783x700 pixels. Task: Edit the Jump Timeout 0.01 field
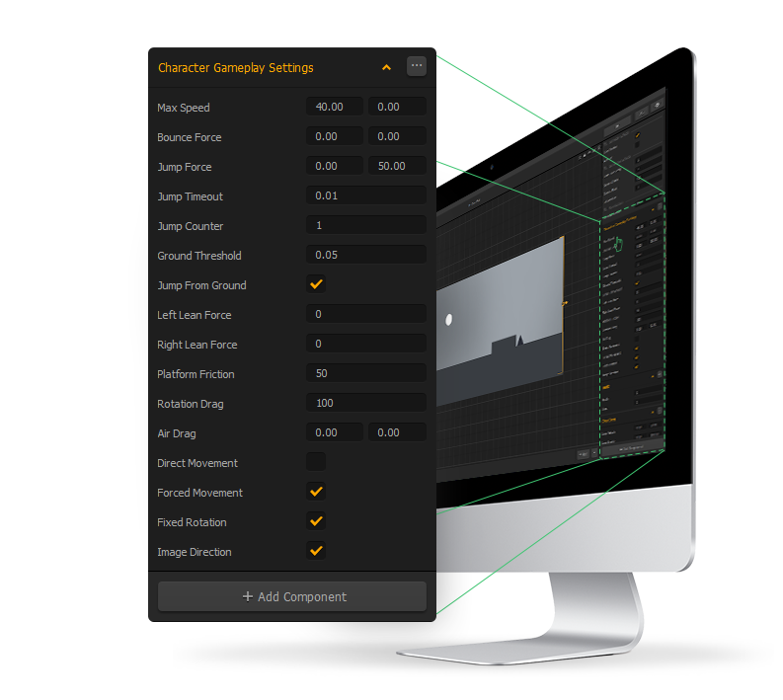[366, 195]
